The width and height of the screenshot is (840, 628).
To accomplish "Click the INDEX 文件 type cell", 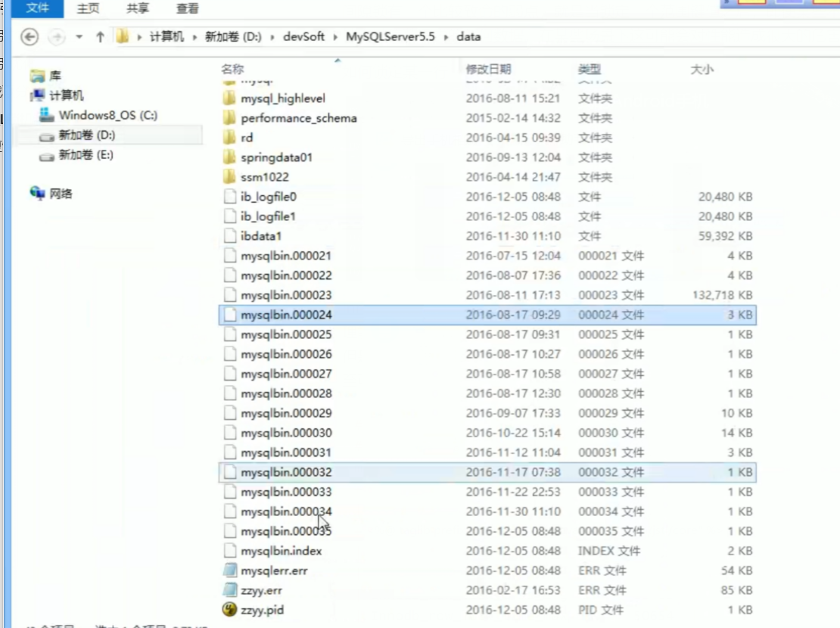I will click(x=609, y=551).
